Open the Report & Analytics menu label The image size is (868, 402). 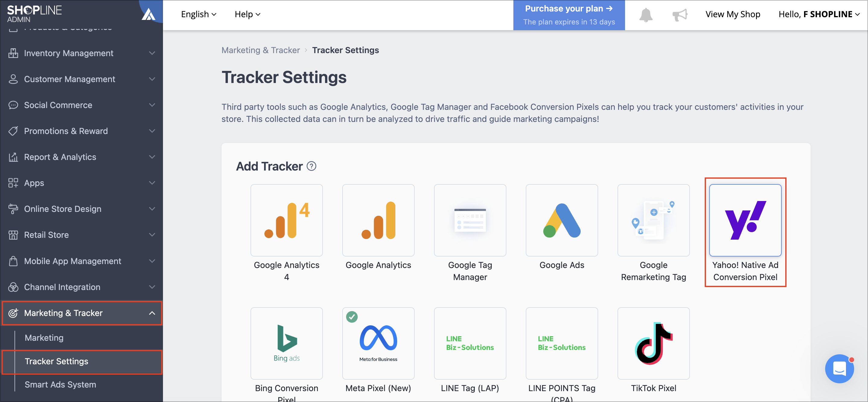60,157
